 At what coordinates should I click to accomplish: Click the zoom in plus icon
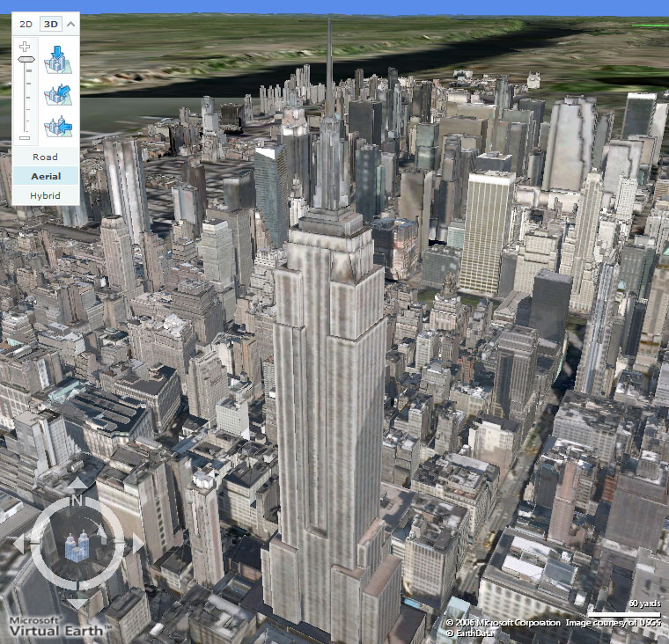pos(25,46)
